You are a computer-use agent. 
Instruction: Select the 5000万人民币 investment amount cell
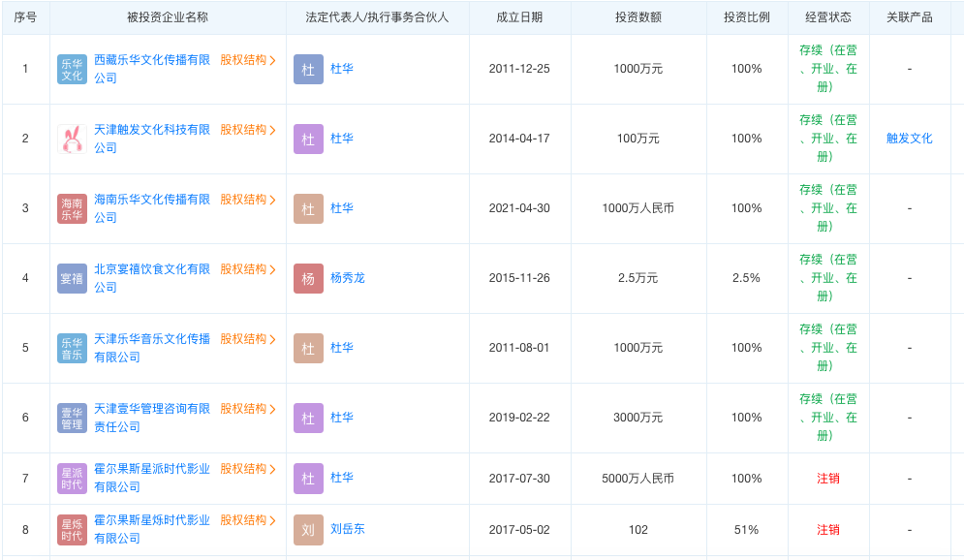[x=638, y=479]
